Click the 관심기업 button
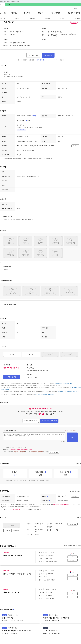The height and width of the screenshot is (644, 81). [x=8, y=531]
